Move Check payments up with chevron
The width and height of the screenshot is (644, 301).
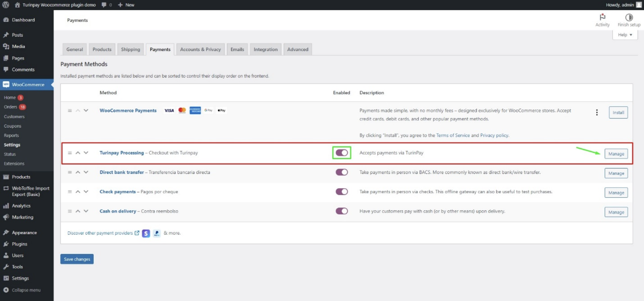pyautogui.click(x=78, y=192)
